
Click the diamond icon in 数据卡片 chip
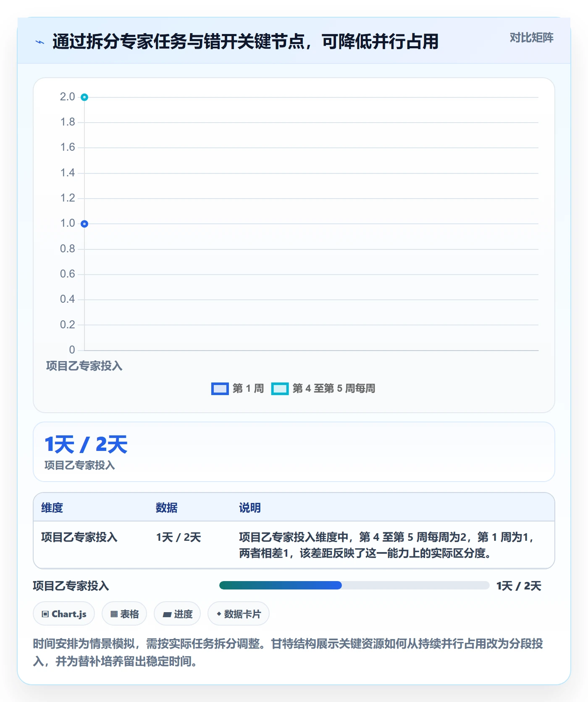[219, 614]
